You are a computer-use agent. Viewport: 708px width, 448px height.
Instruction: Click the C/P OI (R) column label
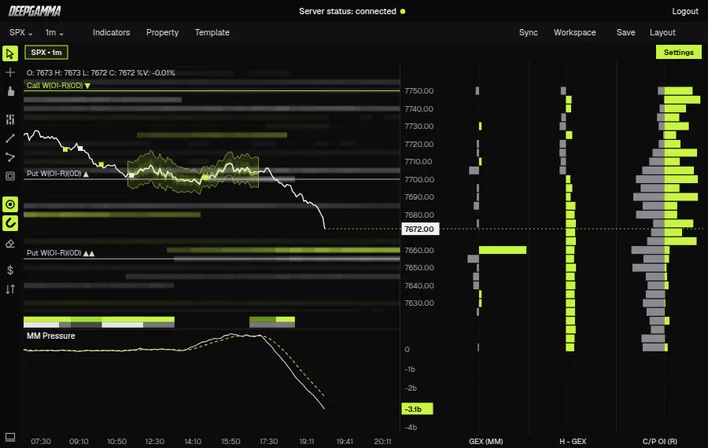660,441
